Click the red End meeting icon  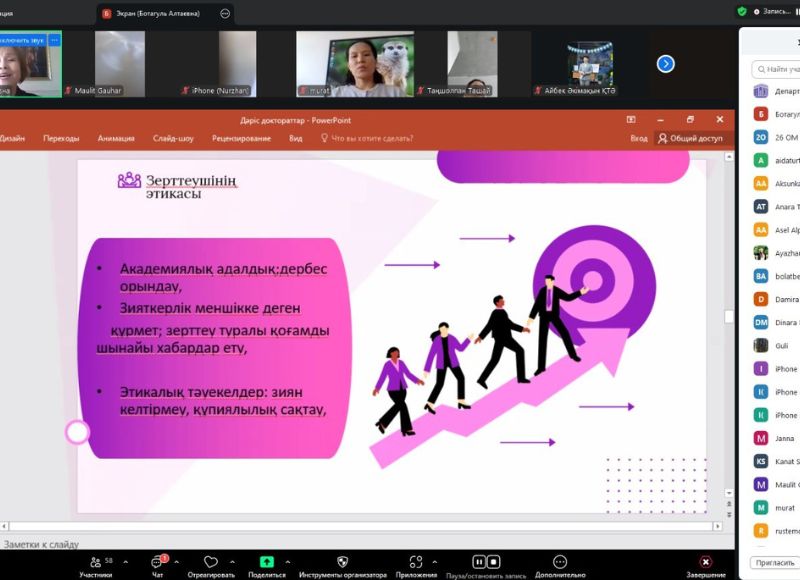706,561
